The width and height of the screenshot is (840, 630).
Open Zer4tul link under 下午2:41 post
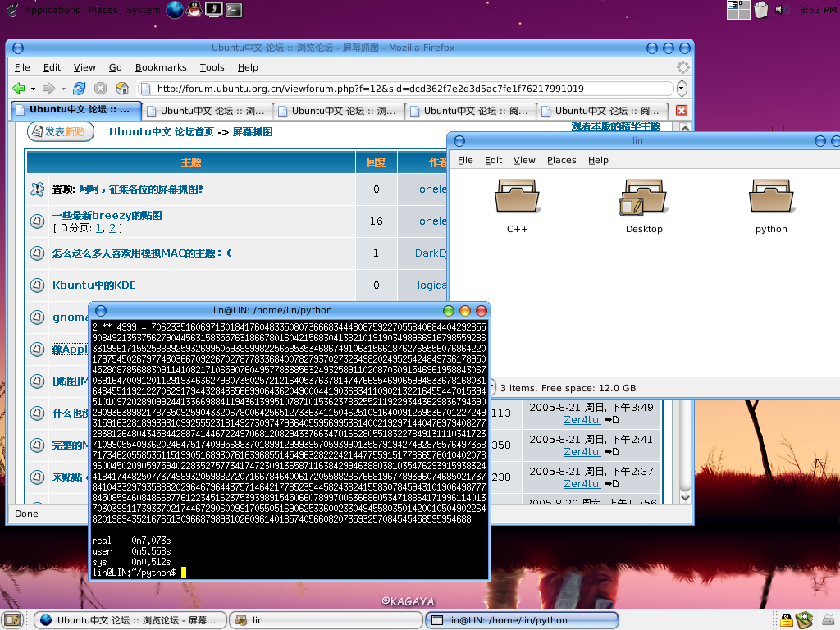pyautogui.click(x=582, y=452)
